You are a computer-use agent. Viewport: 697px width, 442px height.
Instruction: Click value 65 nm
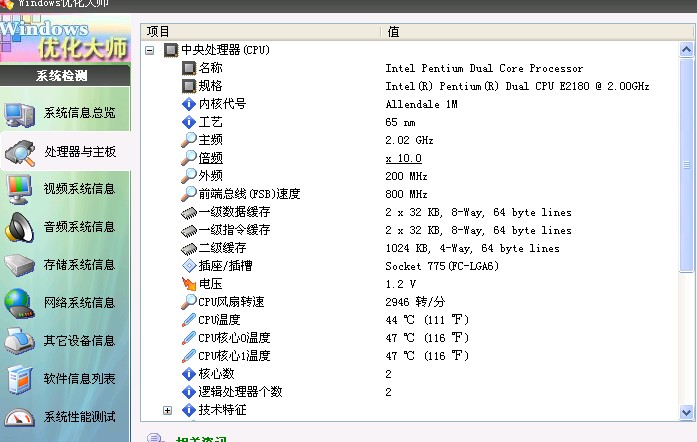coord(400,122)
